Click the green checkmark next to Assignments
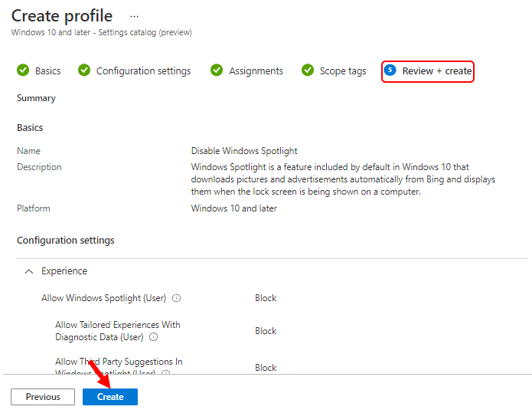This screenshot has width=532, height=413. tap(217, 70)
